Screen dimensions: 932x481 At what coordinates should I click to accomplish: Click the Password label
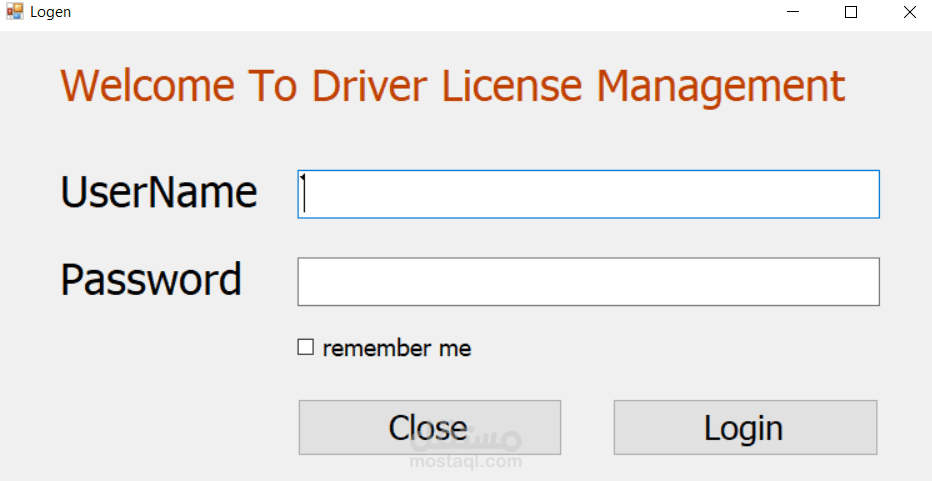(151, 280)
